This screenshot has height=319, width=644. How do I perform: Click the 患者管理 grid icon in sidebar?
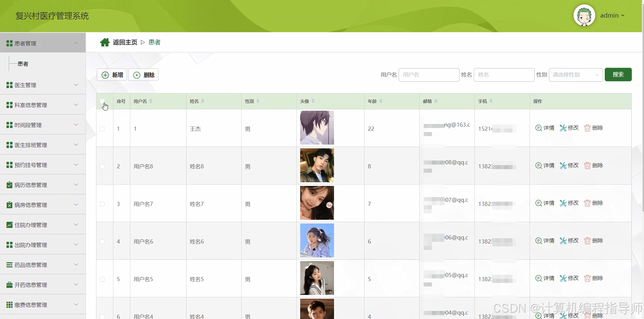click(9, 43)
